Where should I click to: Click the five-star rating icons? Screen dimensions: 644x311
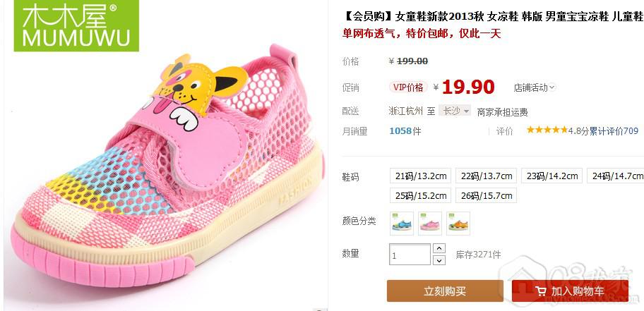[x=547, y=130]
